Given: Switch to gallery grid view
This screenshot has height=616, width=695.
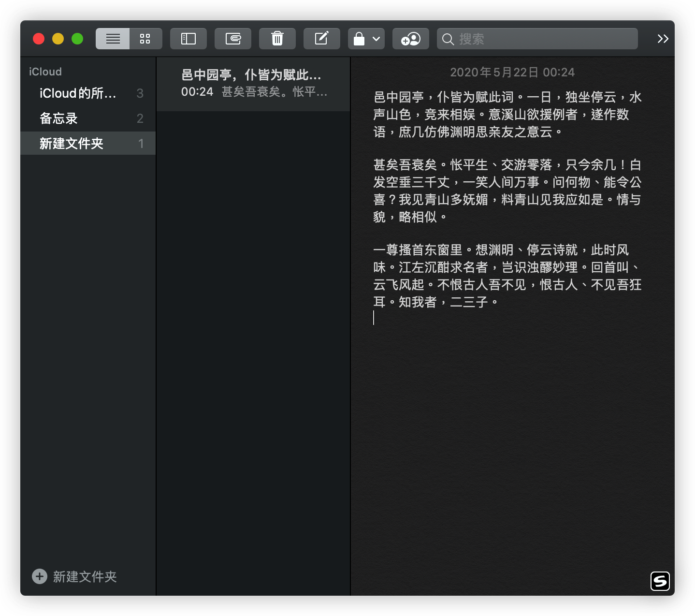Looking at the screenshot, I should click(x=145, y=39).
